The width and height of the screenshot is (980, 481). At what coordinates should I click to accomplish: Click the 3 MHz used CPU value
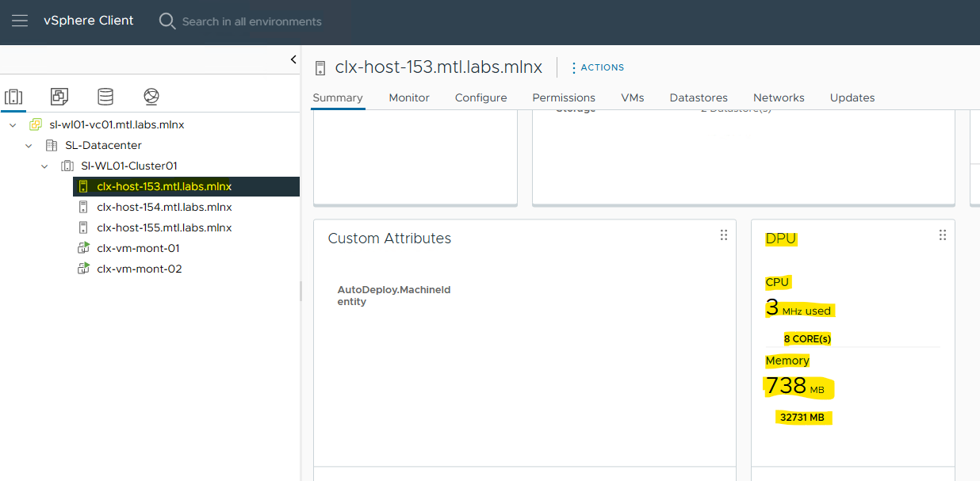pyautogui.click(x=798, y=308)
